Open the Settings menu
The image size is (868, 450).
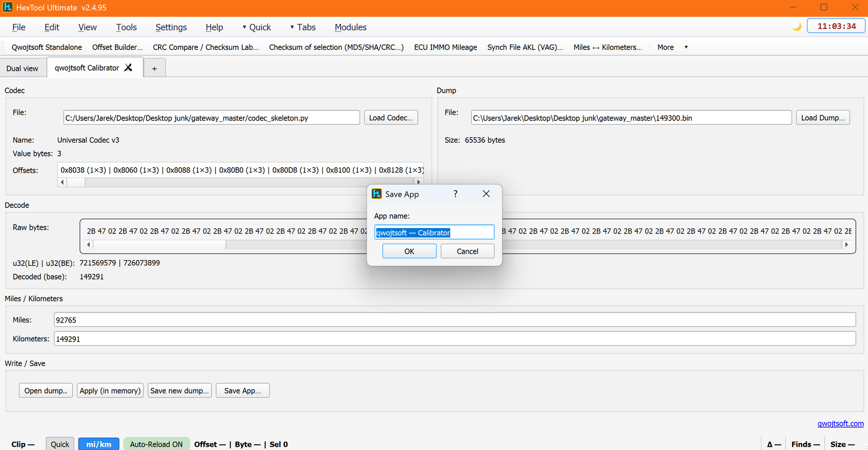pyautogui.click(x=171, y=27)
